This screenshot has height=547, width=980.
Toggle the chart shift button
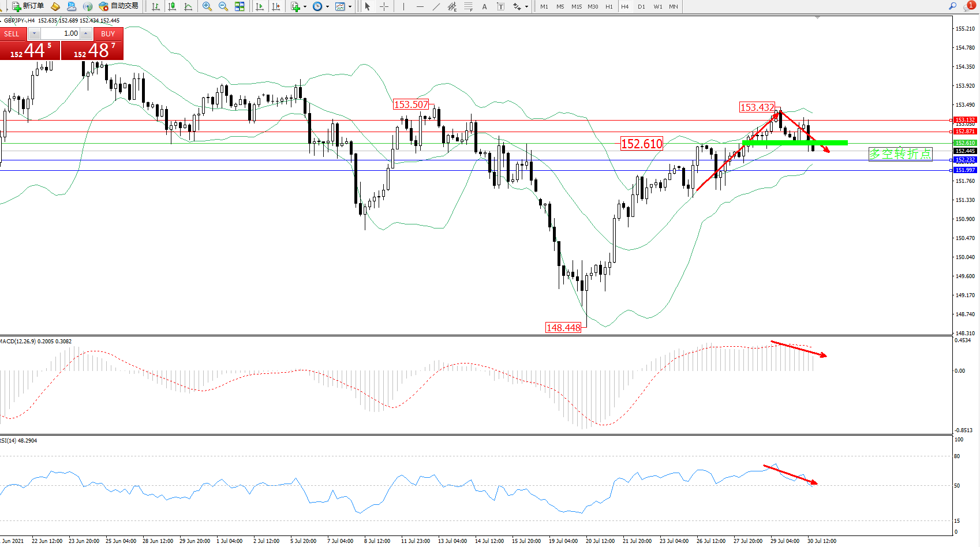click(x=276, y=6)
